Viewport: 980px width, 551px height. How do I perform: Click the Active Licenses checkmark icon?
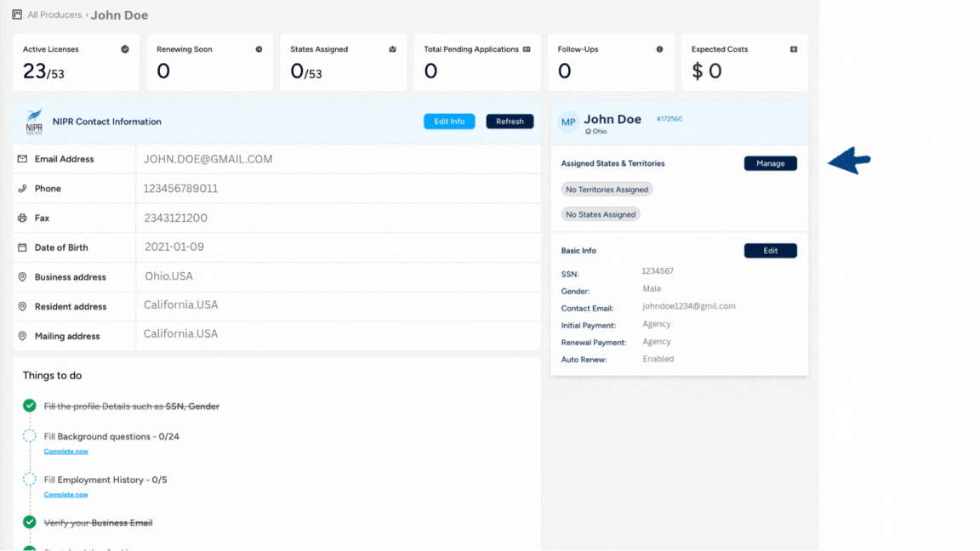[x=126, y=49]
